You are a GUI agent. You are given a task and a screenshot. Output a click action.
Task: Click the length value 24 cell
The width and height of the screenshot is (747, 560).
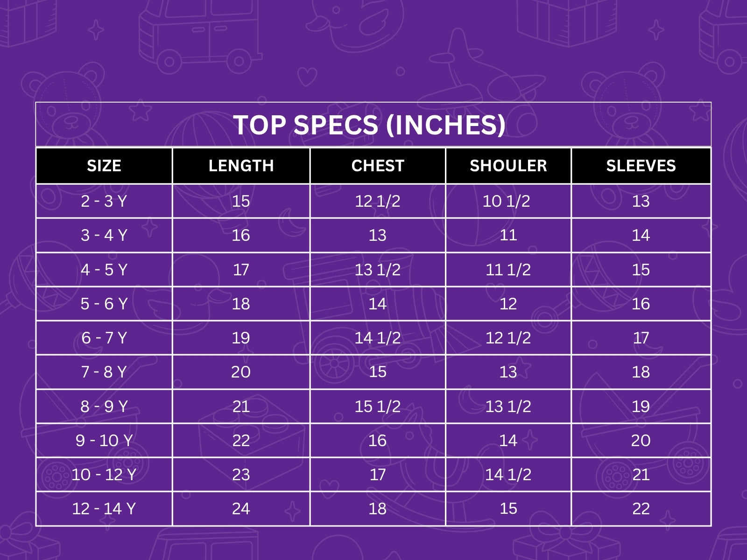click(241, 509)
